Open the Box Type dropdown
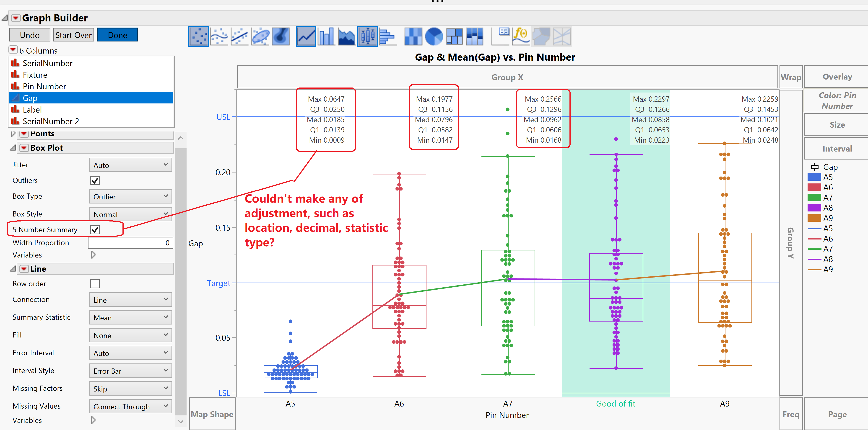The width and height of the screenshot is (868, 430). (130, 196)
